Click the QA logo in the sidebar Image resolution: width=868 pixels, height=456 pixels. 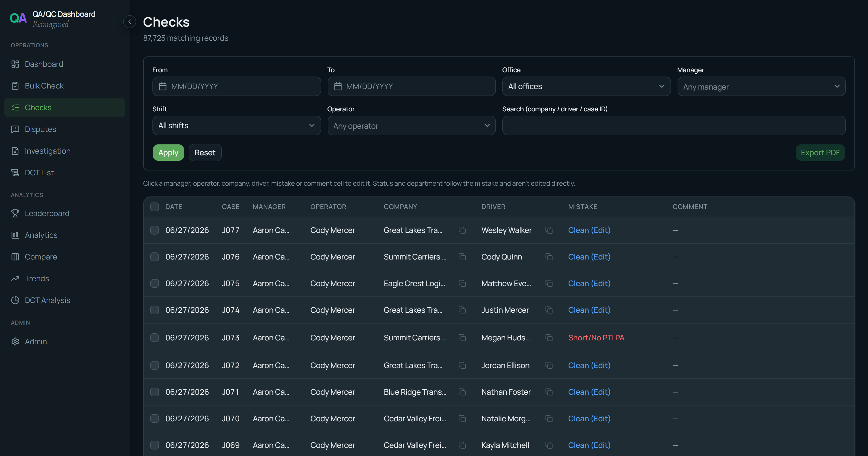(18, 18)
